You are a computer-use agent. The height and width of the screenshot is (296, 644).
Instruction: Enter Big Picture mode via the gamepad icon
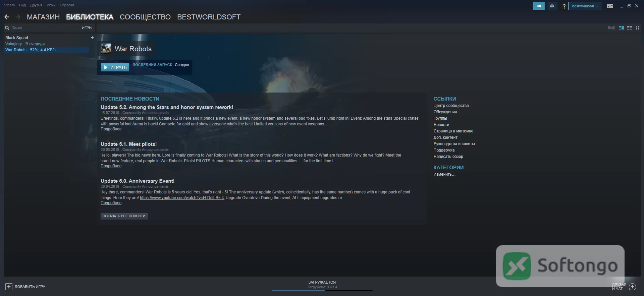pos(610,6)
